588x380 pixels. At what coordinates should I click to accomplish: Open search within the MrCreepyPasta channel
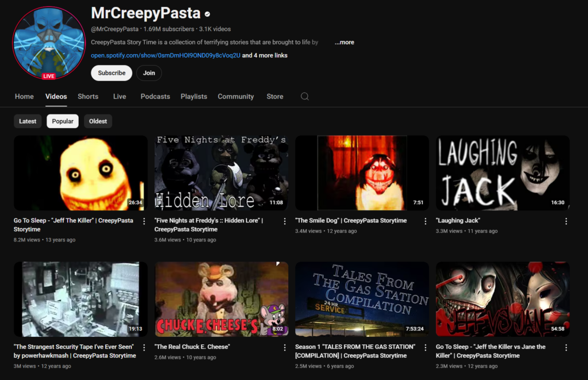(304, 97)
